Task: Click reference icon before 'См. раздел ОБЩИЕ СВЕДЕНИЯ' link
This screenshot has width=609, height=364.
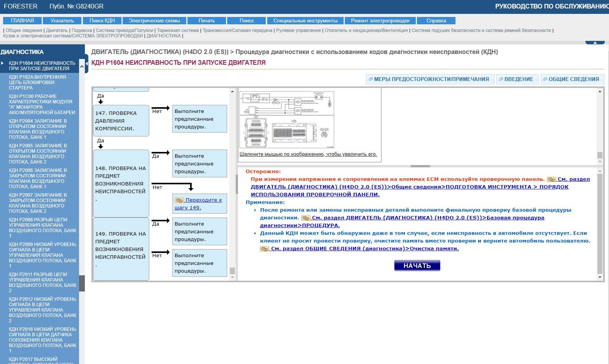Action: point(265,249)
